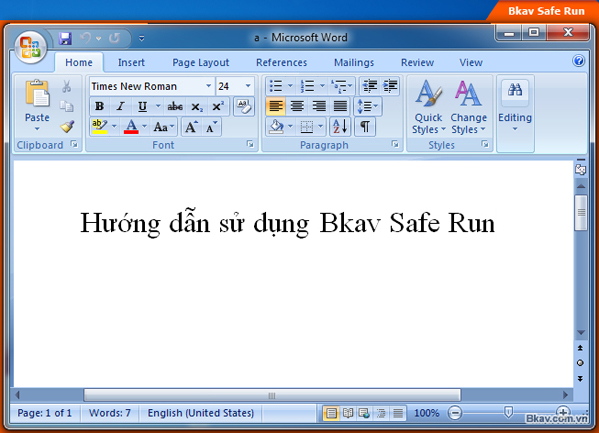Apply red font color
The height and width of the screenshot is (433, 599).
point(131,126)
